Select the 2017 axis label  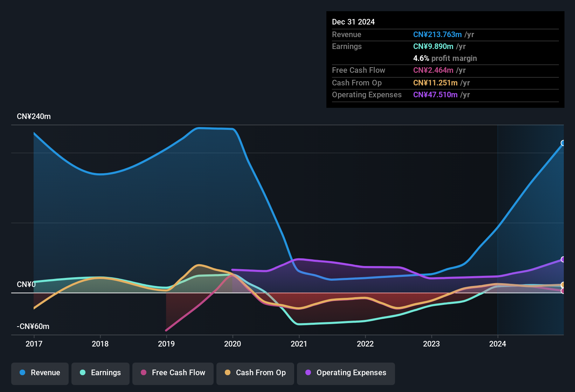pyautogui.click(x=34, y=344)
